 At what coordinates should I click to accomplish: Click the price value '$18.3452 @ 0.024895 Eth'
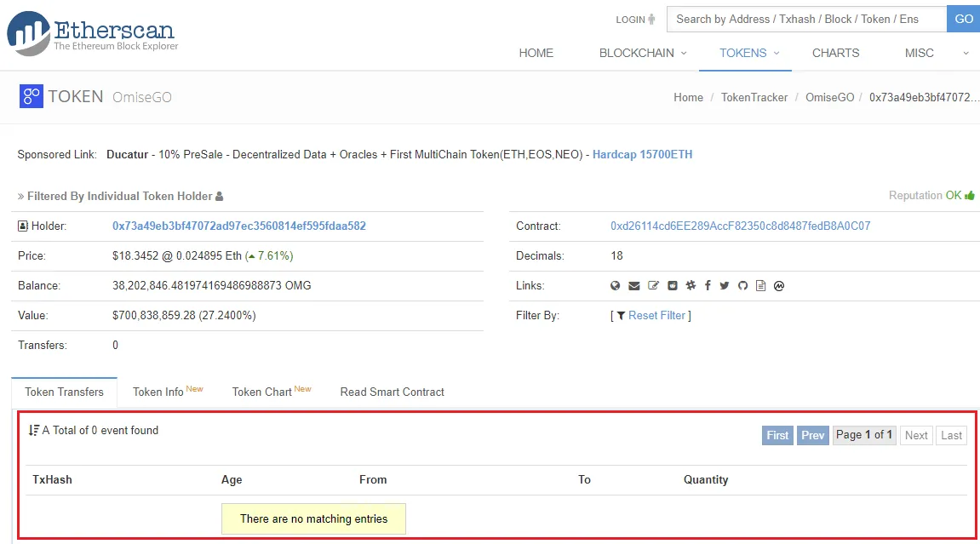pos(177,256)
